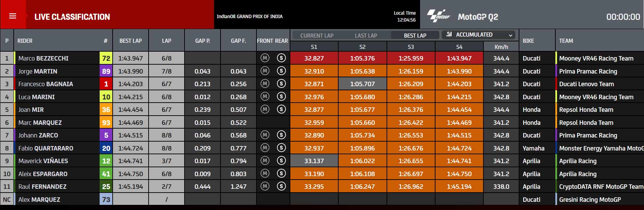Screen dimensions: 644x210
Task: Click the RIDER column header
Action: 25,41
